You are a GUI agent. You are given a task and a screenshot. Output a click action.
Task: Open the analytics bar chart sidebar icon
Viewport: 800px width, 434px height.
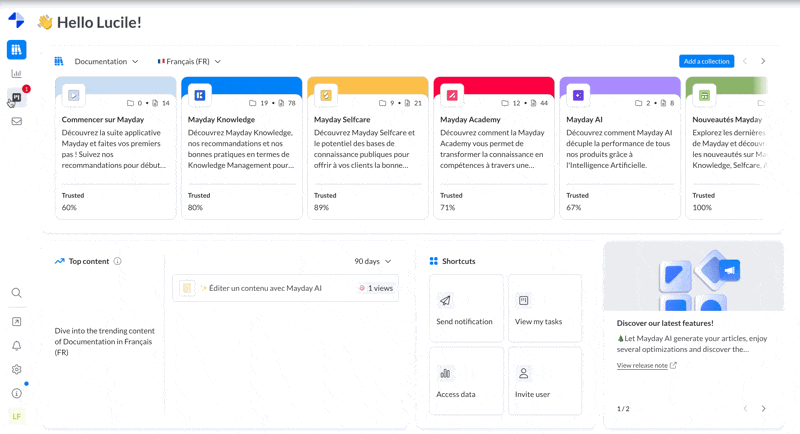16,73
